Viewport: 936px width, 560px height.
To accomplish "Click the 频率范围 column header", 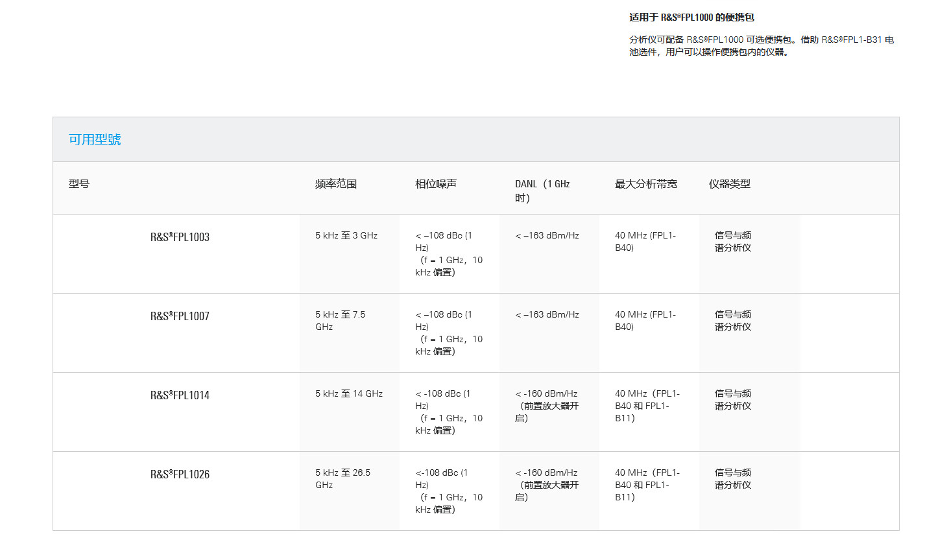I will [x=336, y=184].
